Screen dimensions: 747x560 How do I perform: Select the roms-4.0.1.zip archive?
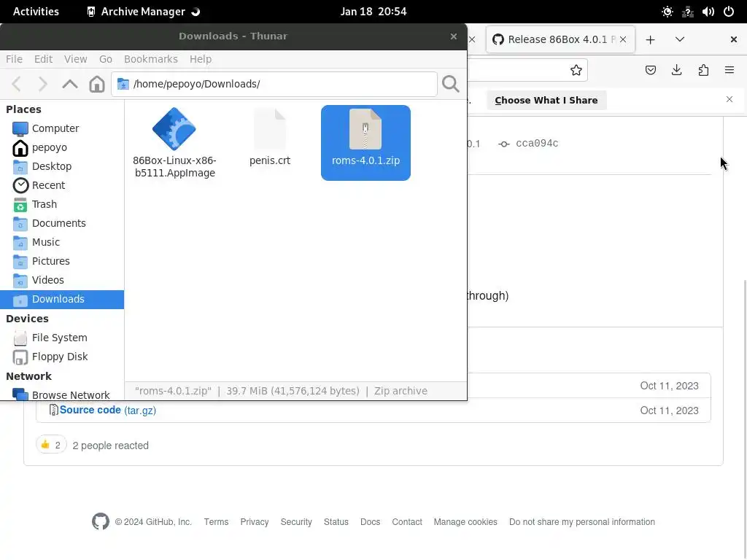coord(365,143)
